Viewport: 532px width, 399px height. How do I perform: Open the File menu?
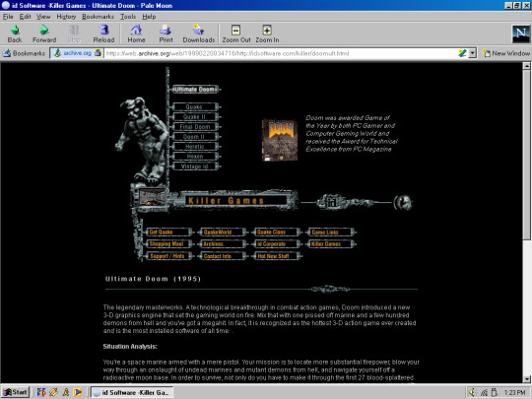pyautogui.click(x=8, y=17)
